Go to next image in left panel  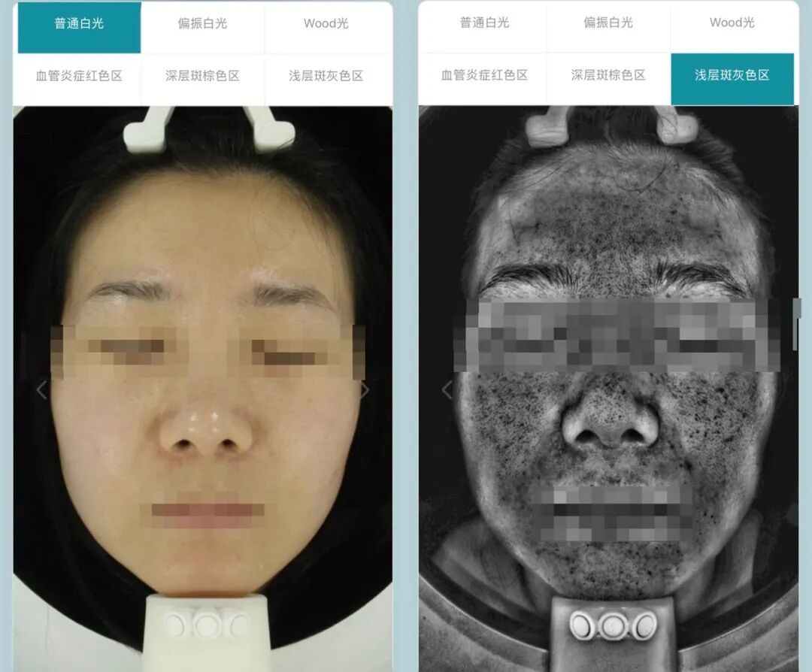365,390
